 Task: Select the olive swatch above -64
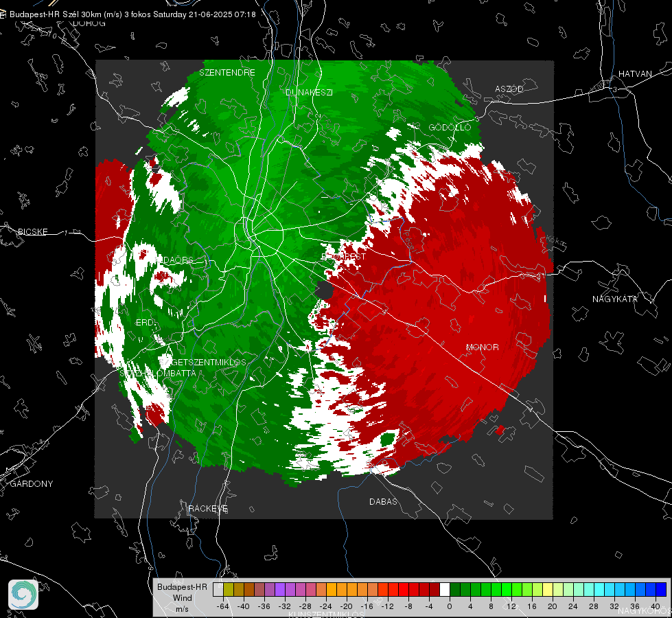tap(229, 589)
